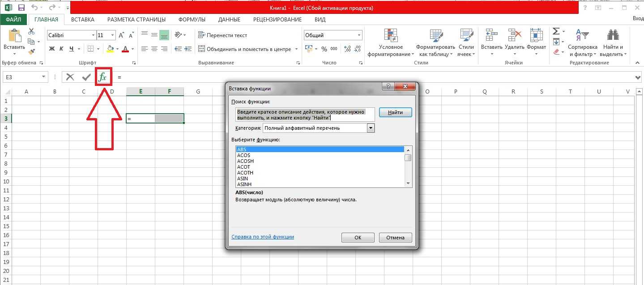Open the Calibri font name dropdown
The image size is (644, 285).
pyautogui.click(x=93, y=35)
